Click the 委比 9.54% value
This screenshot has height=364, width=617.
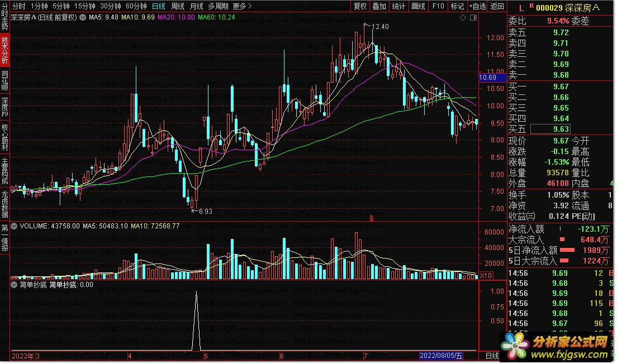558,21
